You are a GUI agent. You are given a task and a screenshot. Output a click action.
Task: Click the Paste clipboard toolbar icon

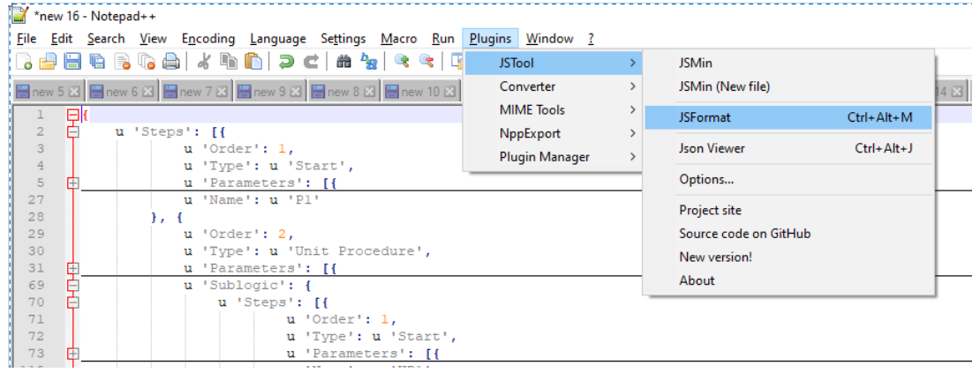pyautogui.click(x=253, y=61)
